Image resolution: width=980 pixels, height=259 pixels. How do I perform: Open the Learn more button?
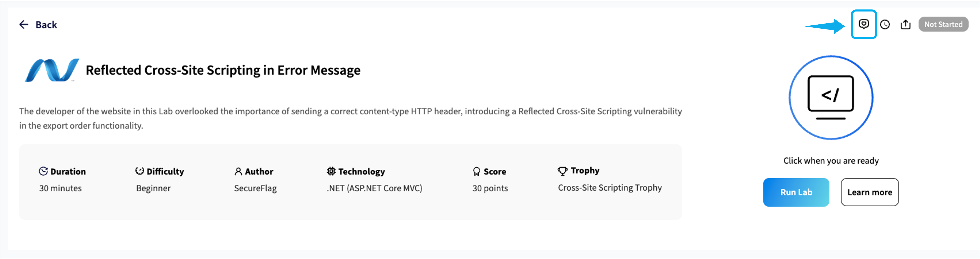(x=870, y=192)
